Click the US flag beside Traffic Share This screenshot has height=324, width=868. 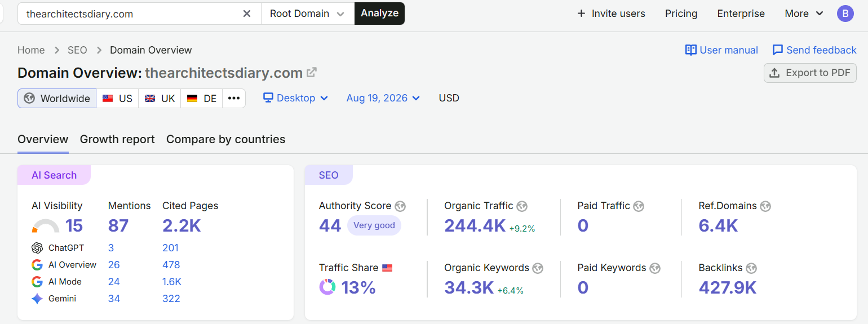coord(387,268)
